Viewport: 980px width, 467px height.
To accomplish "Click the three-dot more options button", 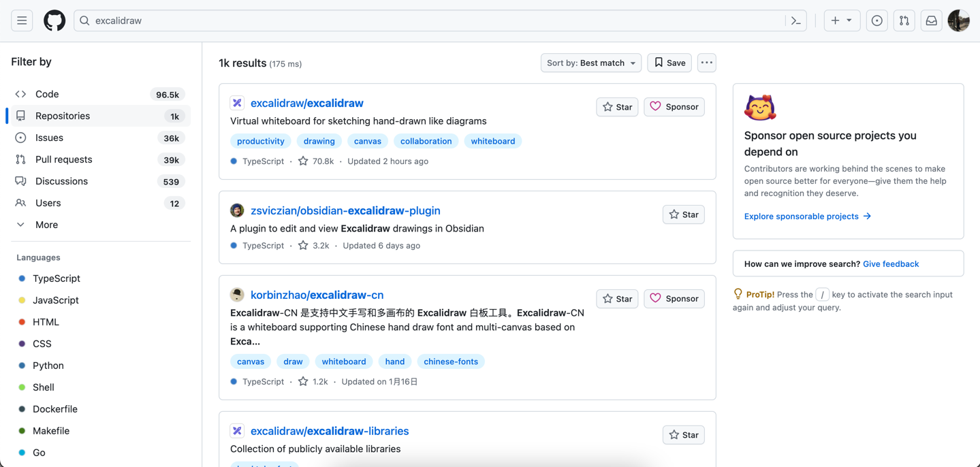I will coord(706,63).
